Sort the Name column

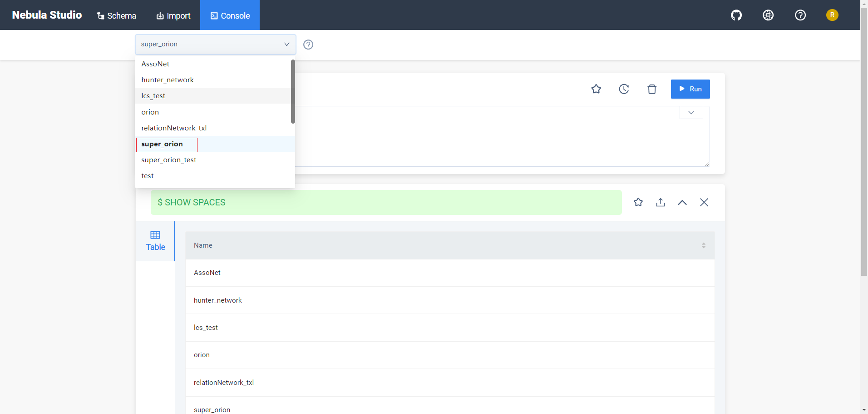tap(704, 245)
